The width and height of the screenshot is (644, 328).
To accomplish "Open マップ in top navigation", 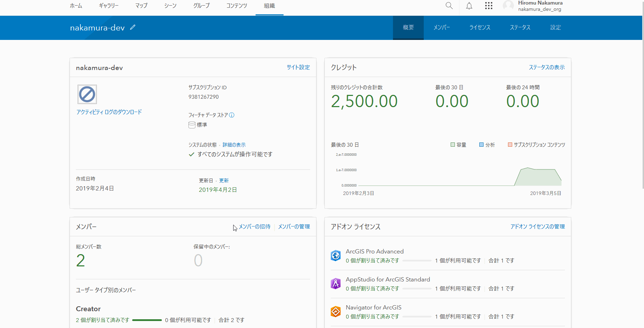I will [x=141, y=6].
